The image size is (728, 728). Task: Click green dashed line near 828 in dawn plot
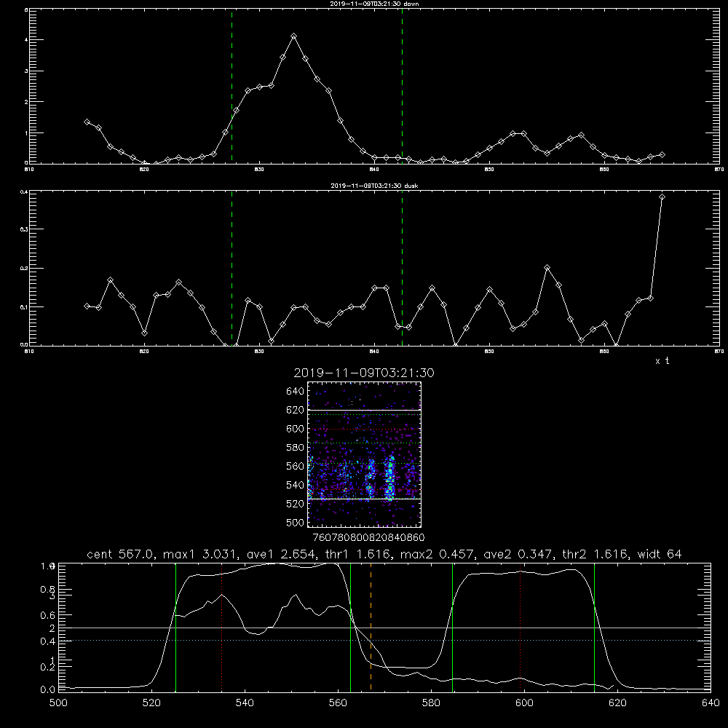(x=232, y=86)
